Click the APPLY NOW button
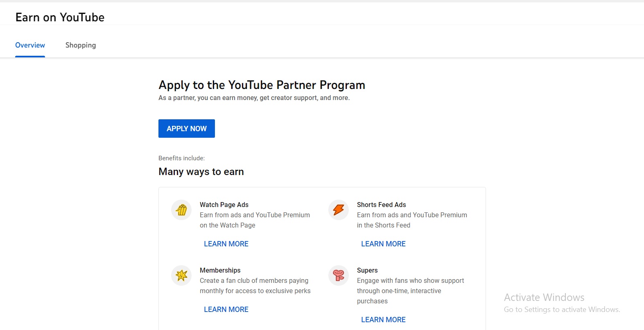 pyautogui.click(x=187, y=128)
